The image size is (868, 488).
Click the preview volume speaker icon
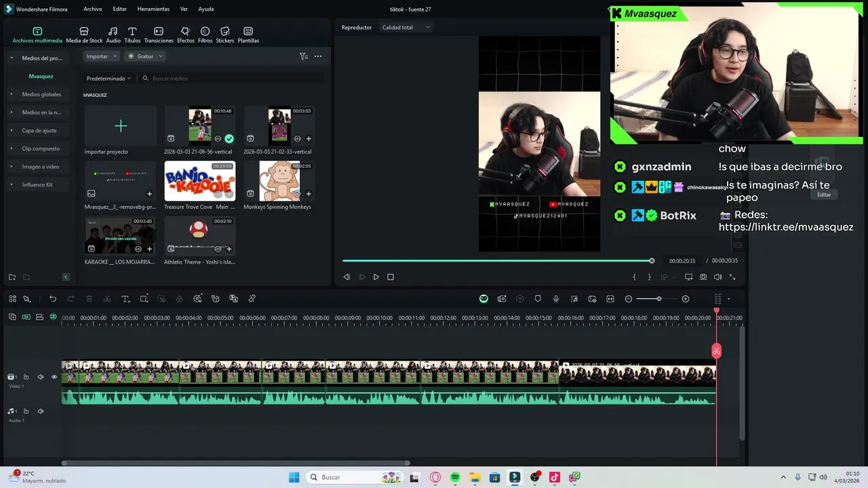(717, 277)
